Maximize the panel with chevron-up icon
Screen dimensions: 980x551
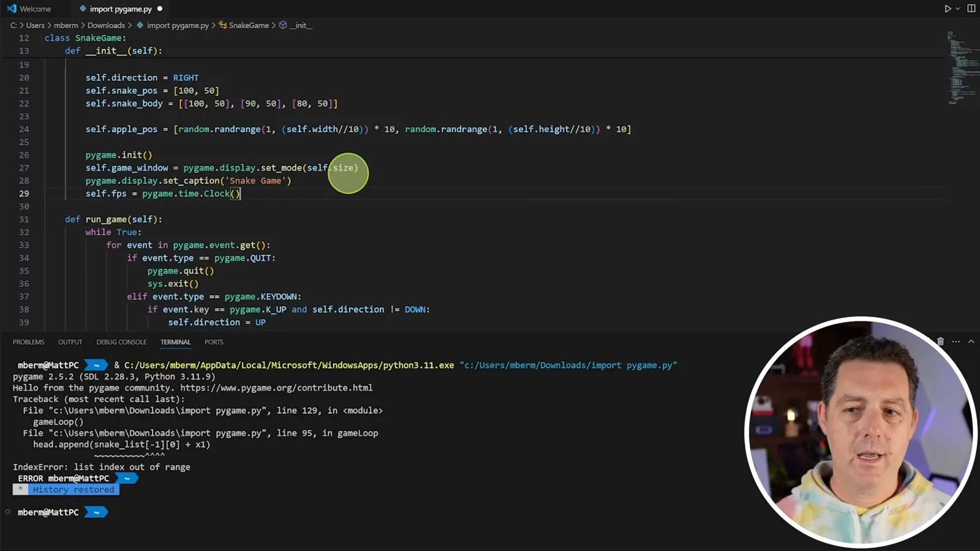(x=971, y=342)
